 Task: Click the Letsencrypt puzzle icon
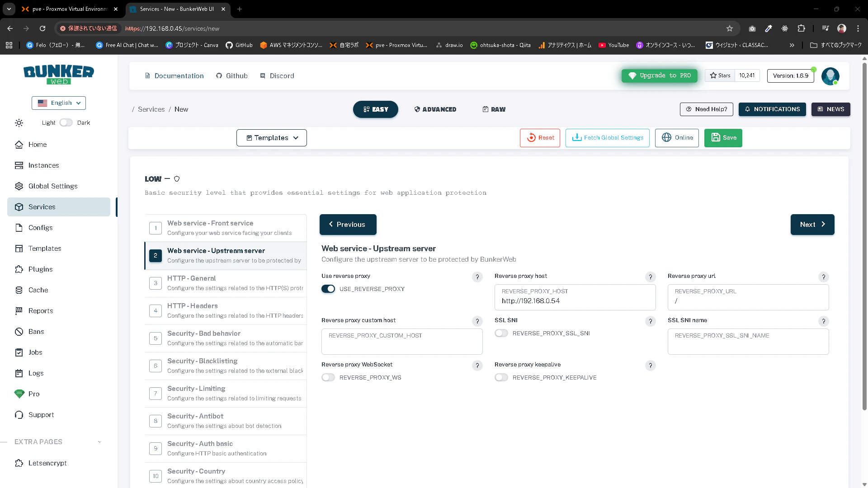click(x=19, y=463)
